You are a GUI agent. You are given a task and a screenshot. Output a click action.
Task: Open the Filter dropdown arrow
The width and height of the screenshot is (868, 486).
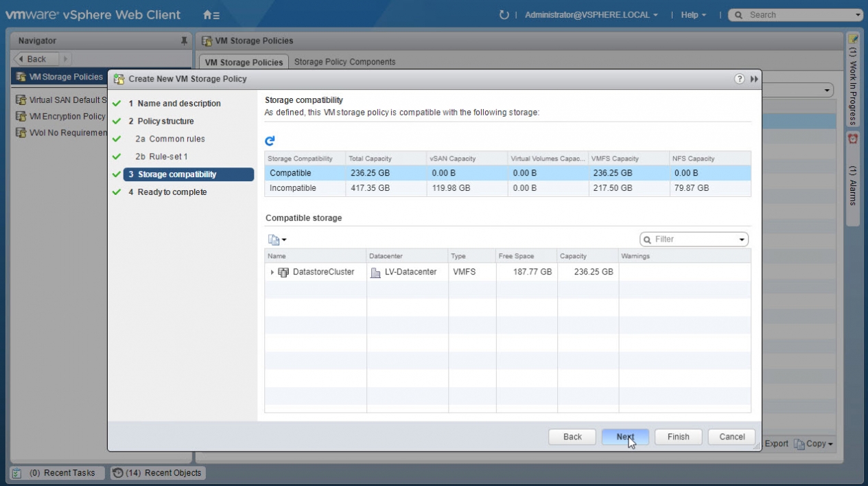point(742,240)
